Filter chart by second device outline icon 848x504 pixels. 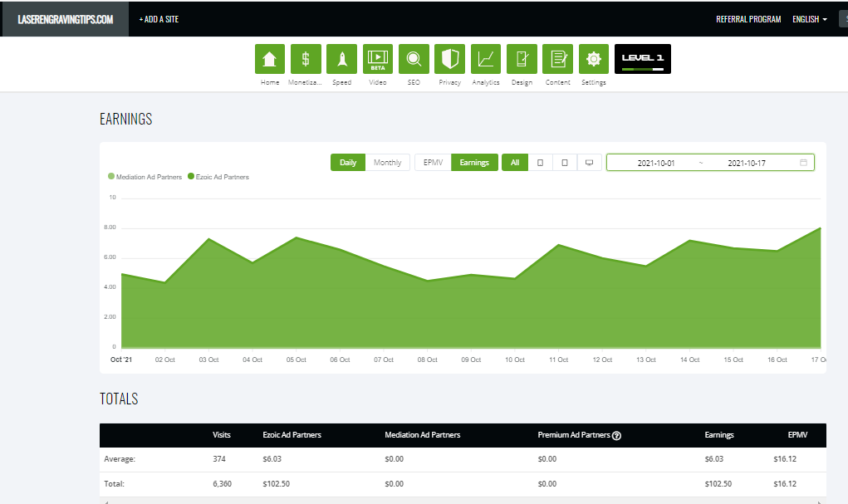point(565,162)
